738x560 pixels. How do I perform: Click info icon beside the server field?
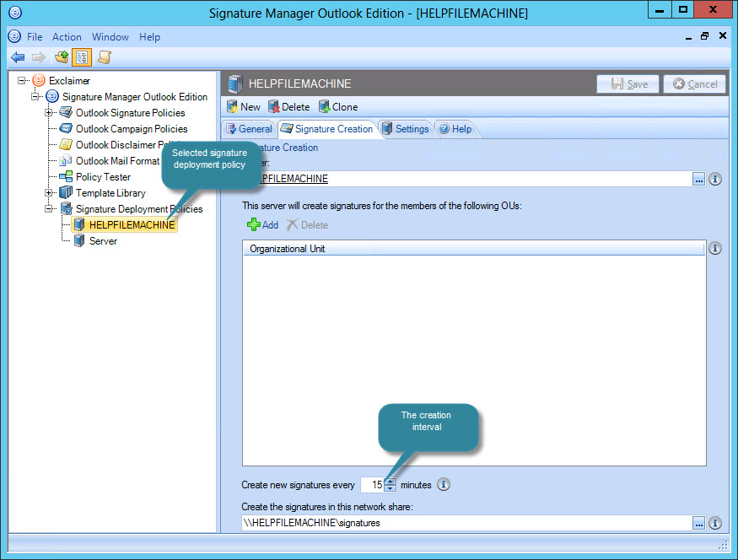click(715, 179)
